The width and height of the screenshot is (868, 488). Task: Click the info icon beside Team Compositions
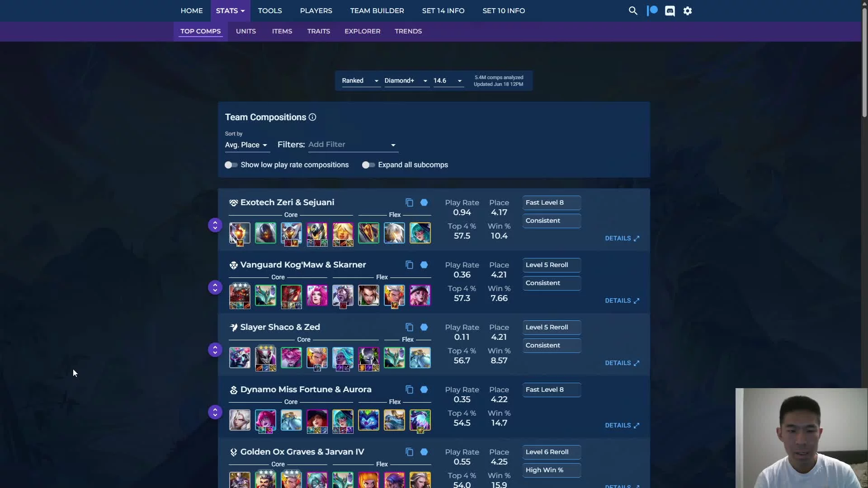[312, 117]
